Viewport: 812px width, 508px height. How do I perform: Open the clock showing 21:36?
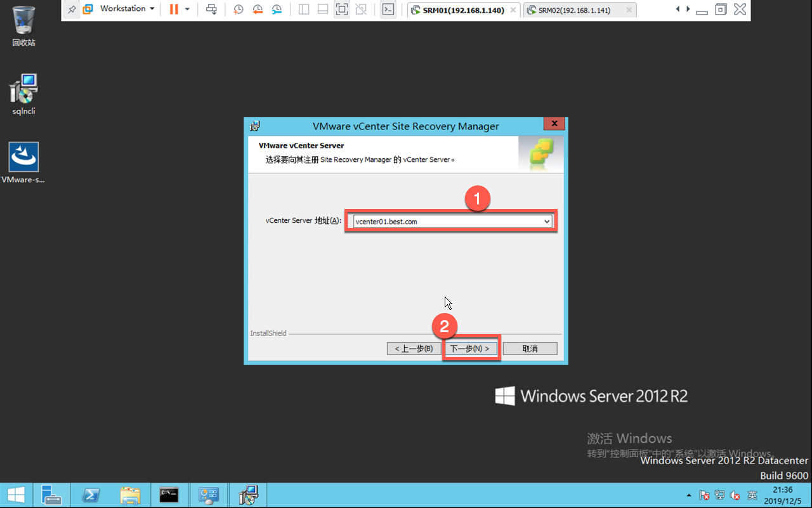coord(783,495)
